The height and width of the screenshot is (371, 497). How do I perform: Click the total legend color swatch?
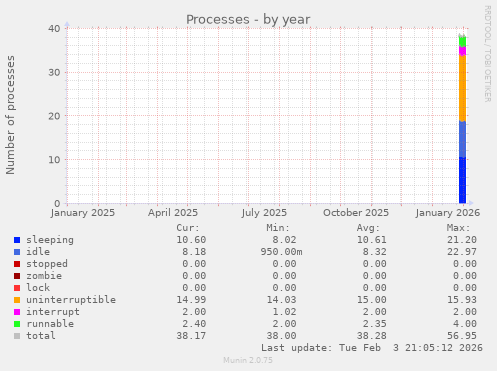(x=17, y=336)
